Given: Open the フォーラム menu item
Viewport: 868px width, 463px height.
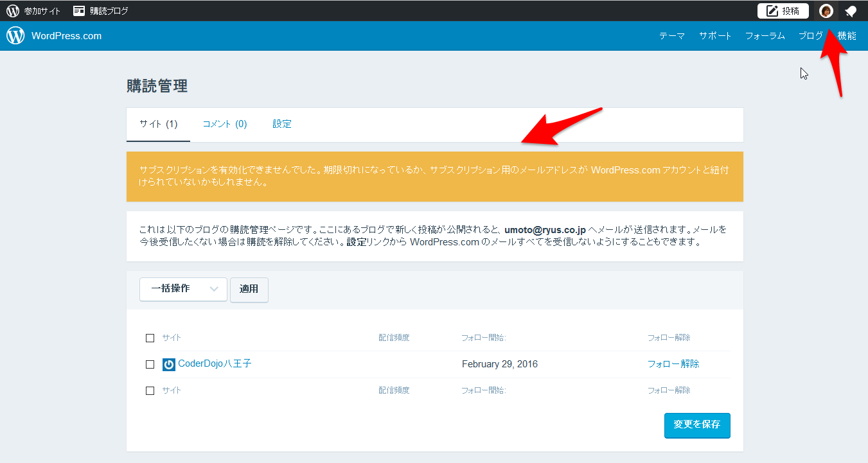Looking at the screenshot, I should click(x=765, y=36).
